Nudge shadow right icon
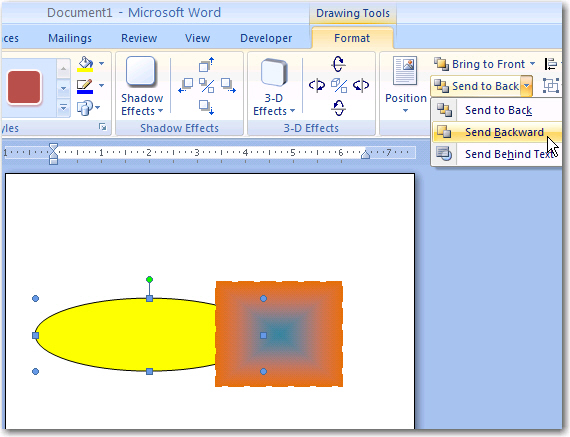The width and height of the screenshot is (570, 437). coord(228,86)
